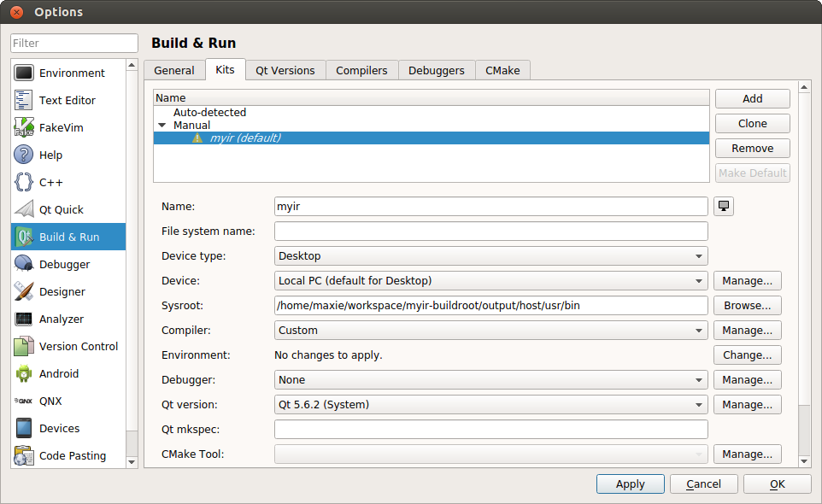Select the myir (default) kit entry
Screen dimensions: 822x504
[245, 138]
